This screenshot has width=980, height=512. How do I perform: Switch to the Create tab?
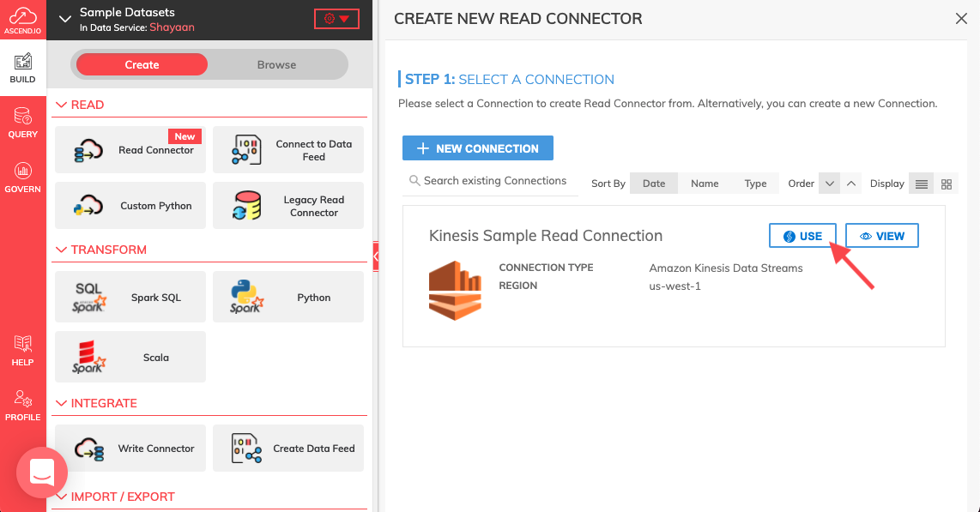(142, 64)
